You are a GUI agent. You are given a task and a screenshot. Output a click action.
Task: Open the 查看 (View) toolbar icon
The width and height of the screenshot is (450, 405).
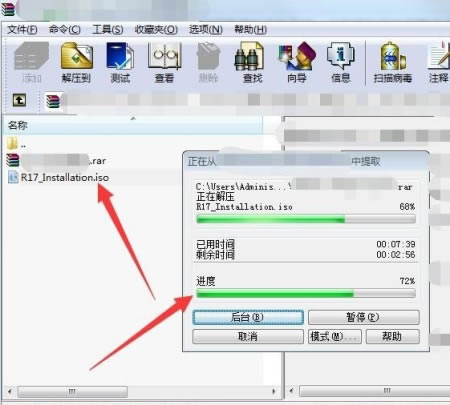[x=164, y=63]
